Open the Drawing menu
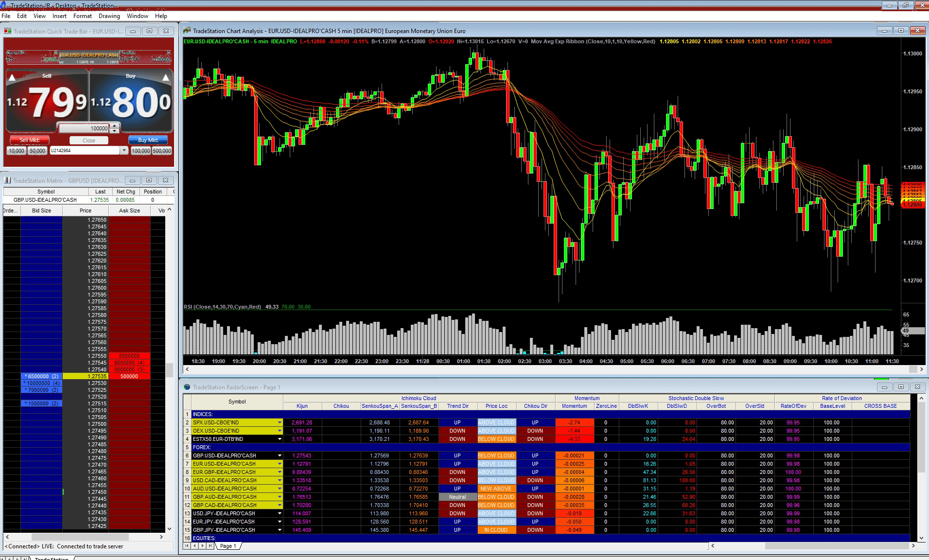Image resolution: width=929 pixels, height=560 pixels. click(x=109, y=16)
